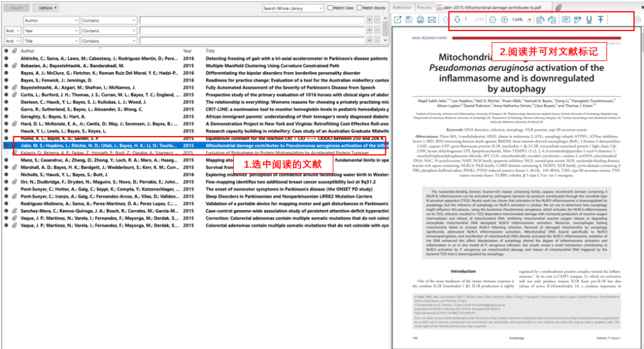Click the Search button
The width and height of the screenshot is (644, 349).
17,8
